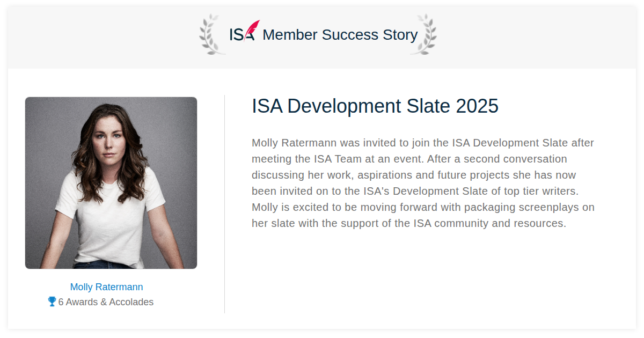Click the 'Member Success Story' header text
This screenshot has width=644, height=338.
pos(340,35)
